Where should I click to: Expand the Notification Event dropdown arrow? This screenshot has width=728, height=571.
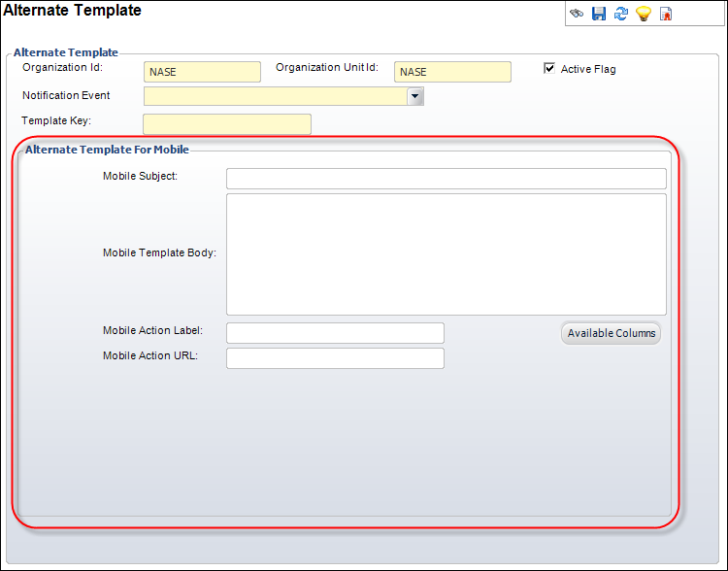415,96
